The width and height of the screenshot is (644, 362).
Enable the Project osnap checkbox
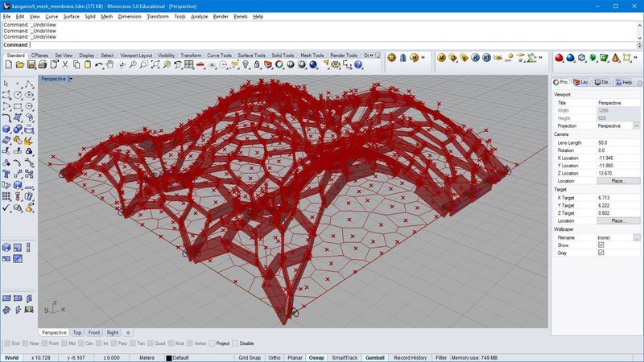[x=212, y=343]
